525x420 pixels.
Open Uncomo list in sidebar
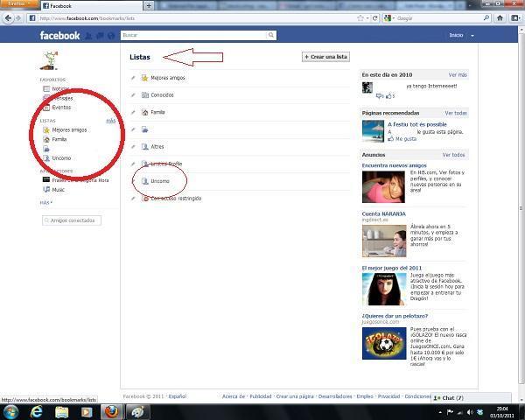coord(61,158)
